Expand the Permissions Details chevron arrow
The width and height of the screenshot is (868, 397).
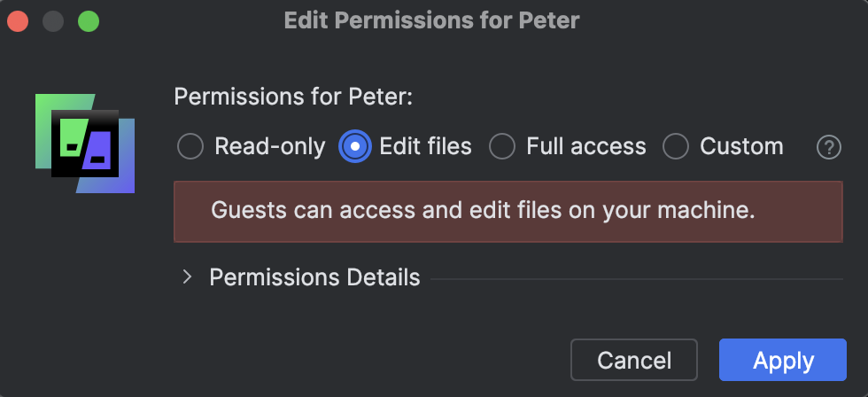(187, 276)
